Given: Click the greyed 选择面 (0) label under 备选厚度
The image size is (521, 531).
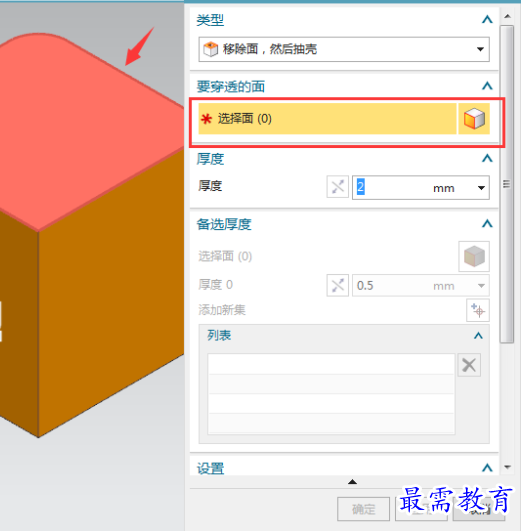Looking at the screenshot, I should [x=225, y=256].
